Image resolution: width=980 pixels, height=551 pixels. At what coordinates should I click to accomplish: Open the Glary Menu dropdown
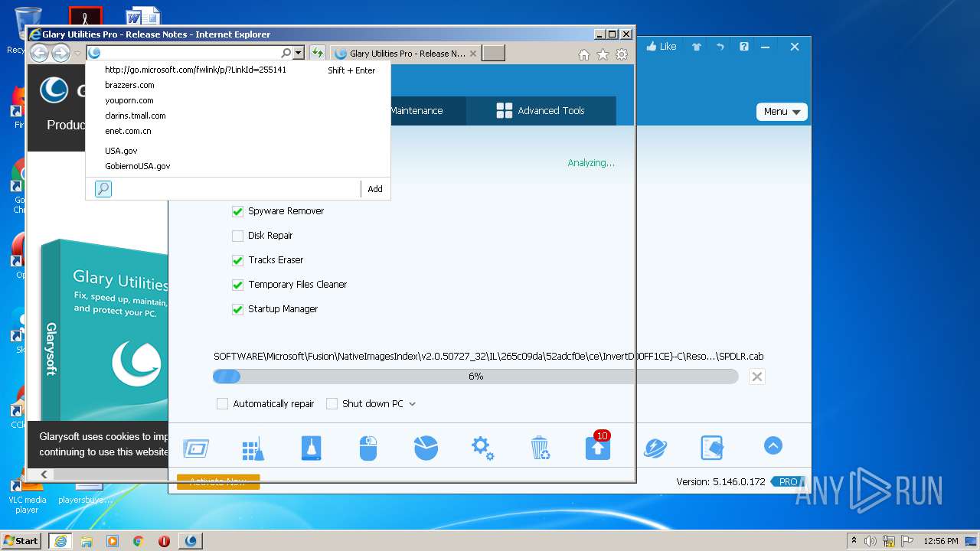[x=782, y=112]
